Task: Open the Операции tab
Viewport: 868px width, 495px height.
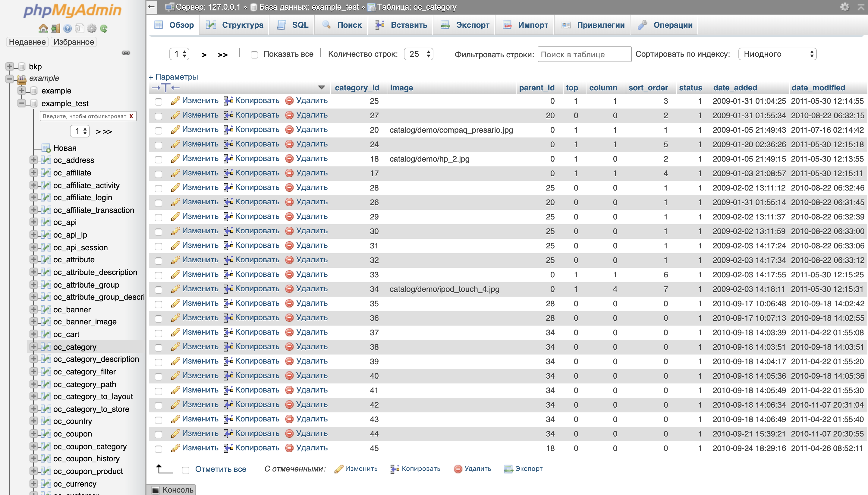Action: click(x=665, y=25)
